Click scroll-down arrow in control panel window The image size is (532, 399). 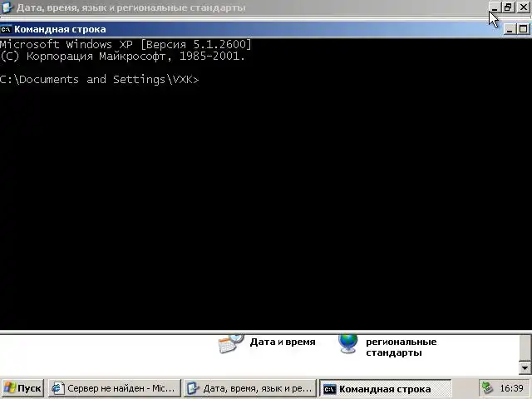click(525, 367)
